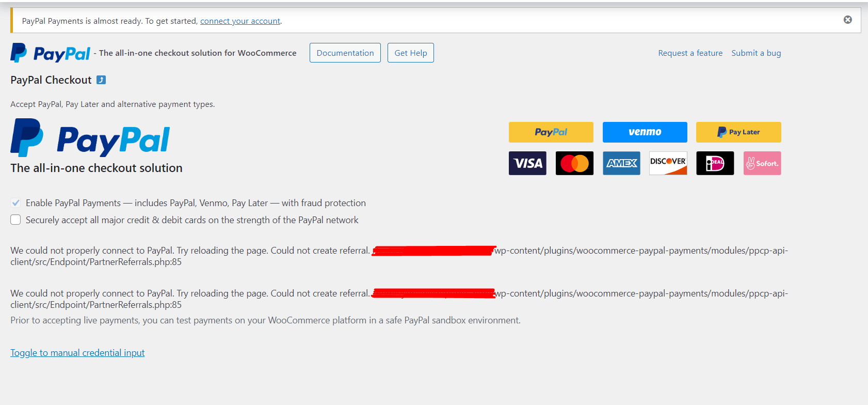Viewport: 868px width, 405px height.
Task: Click the Amex card icon
Action: (621, 163)
